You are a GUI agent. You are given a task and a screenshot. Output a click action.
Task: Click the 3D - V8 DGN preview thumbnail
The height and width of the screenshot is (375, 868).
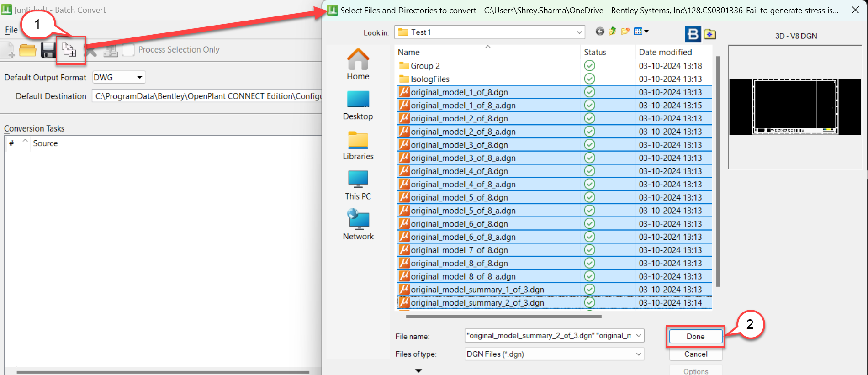coord(795,107)
